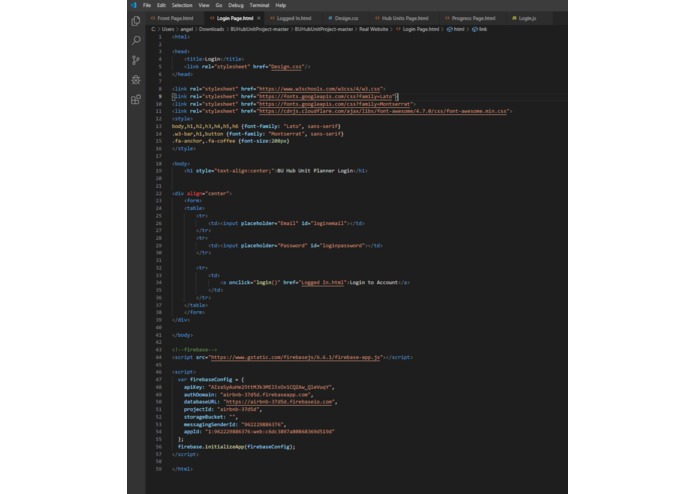Click the 'Login to Account' anchor text
This screenshot has height=494, width=695.
tap(374, 283)
